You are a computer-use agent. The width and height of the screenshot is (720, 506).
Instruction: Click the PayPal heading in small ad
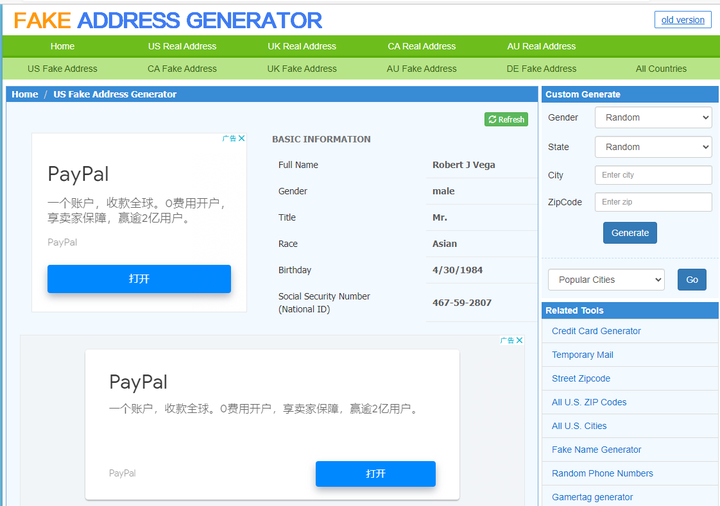pos(78,174)
